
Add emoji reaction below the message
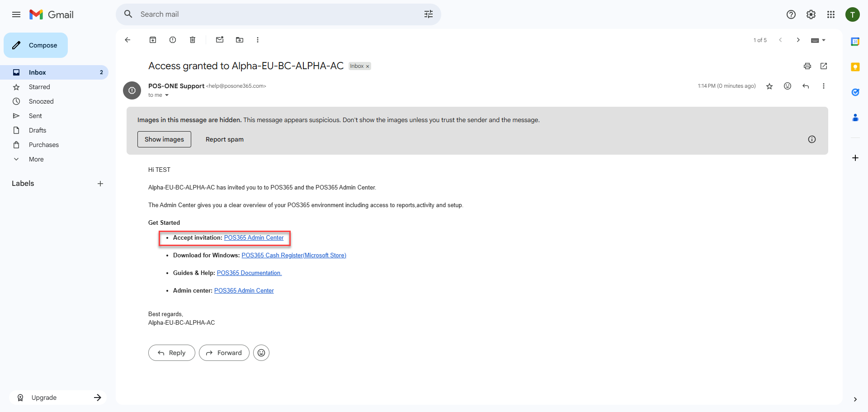pos(261,353)
